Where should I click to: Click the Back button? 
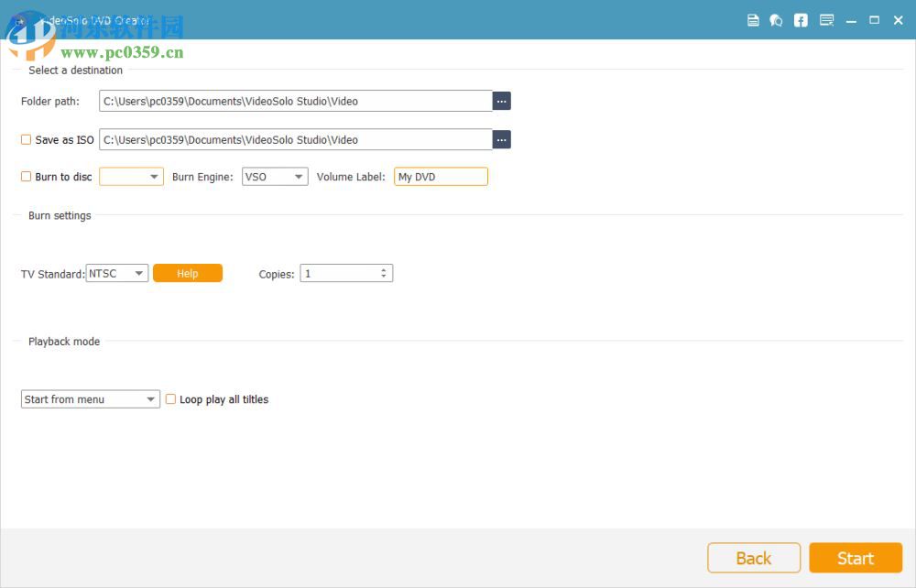pyautogui.click(x=753, y=558)
